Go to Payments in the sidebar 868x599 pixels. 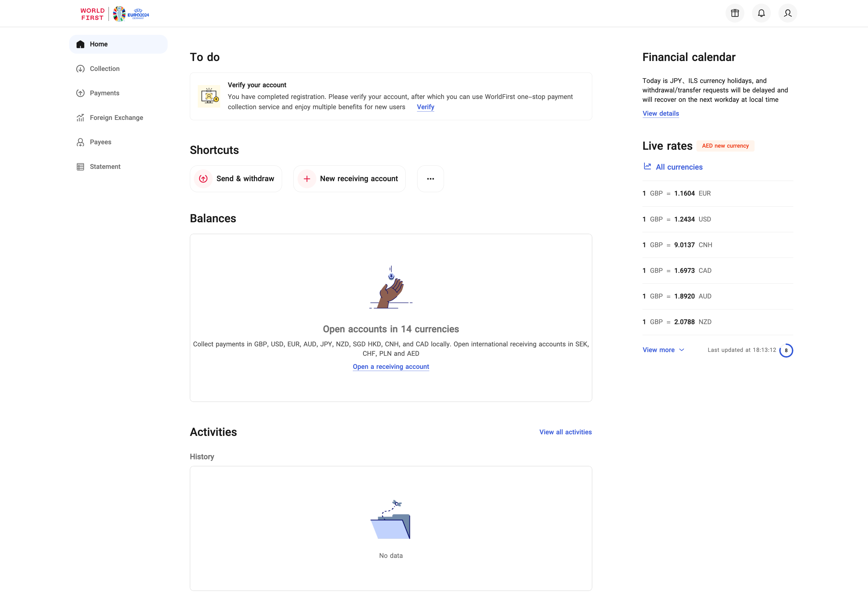104,93
